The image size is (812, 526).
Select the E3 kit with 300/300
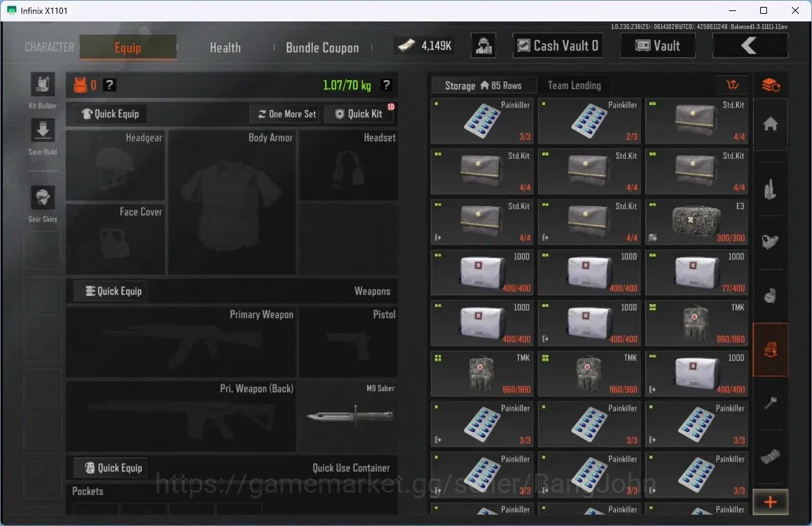coord(696,222)
